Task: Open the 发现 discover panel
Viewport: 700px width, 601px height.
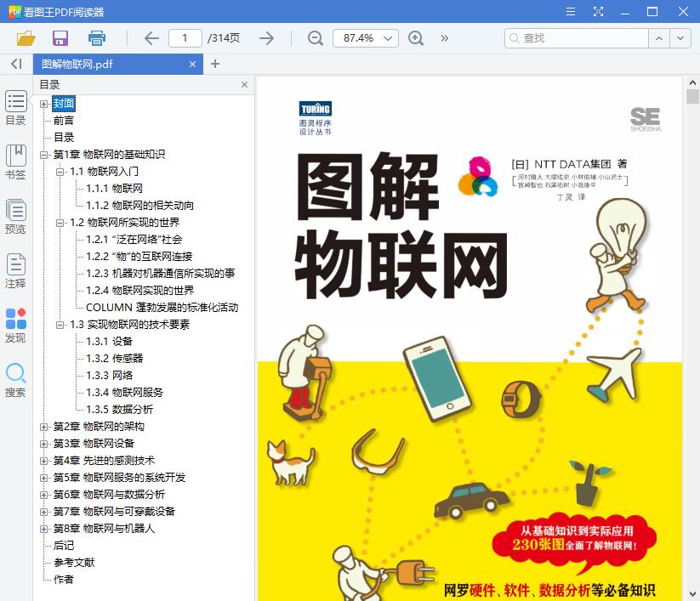Action: click(x=15, y=326)
